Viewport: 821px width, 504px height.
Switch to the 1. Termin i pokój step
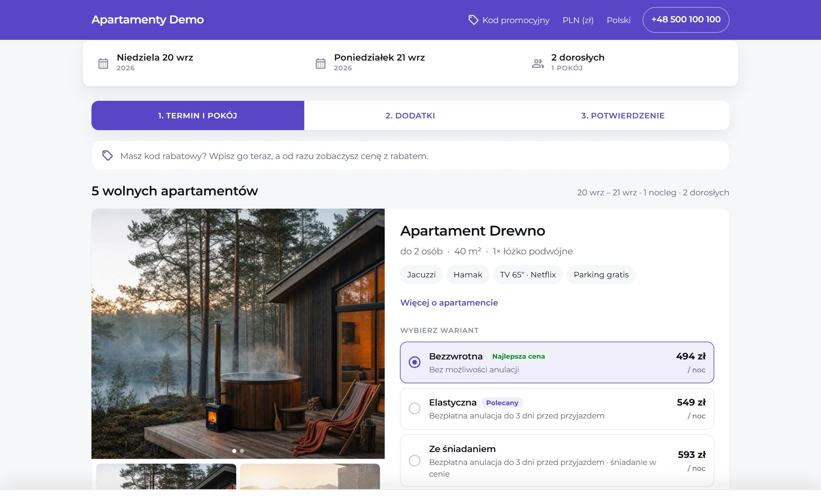198,115
